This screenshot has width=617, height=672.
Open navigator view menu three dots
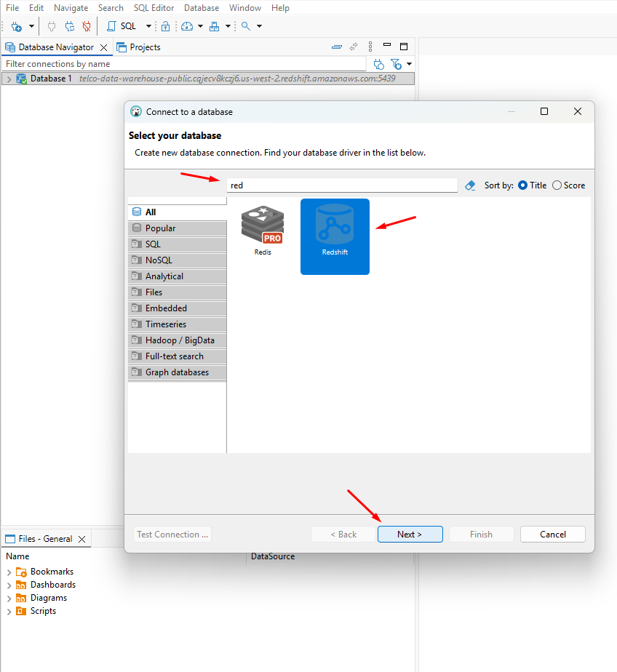(x=370, y=47)
